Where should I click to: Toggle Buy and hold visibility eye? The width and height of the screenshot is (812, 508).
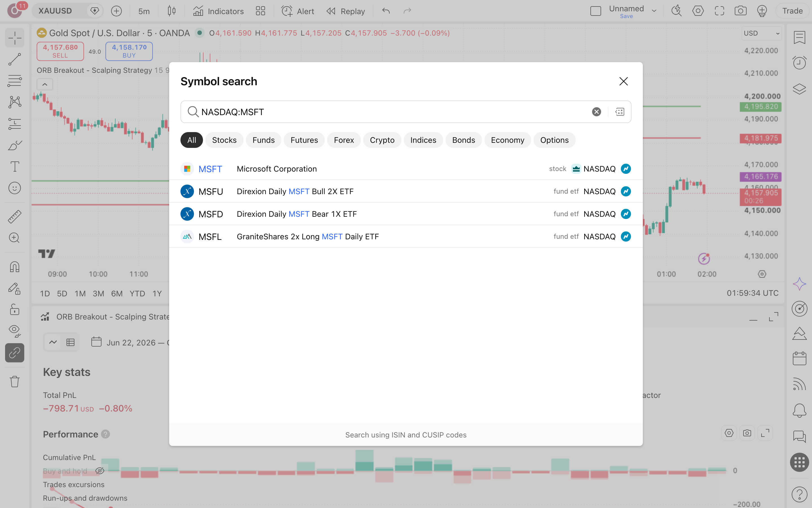[100, 471]
